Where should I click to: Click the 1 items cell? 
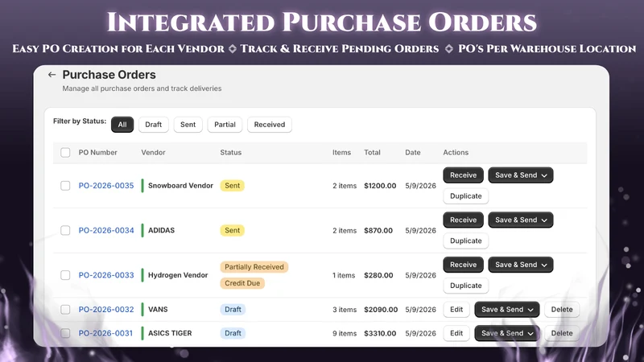coord(344,275)
